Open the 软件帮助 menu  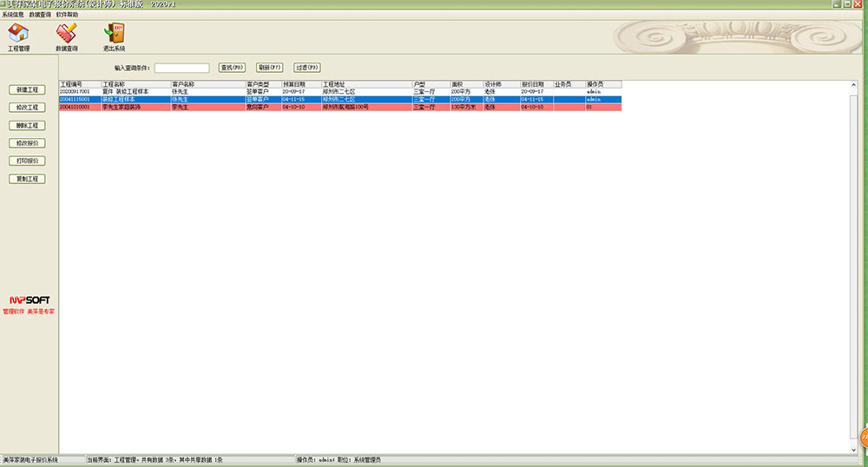[67, 15]
